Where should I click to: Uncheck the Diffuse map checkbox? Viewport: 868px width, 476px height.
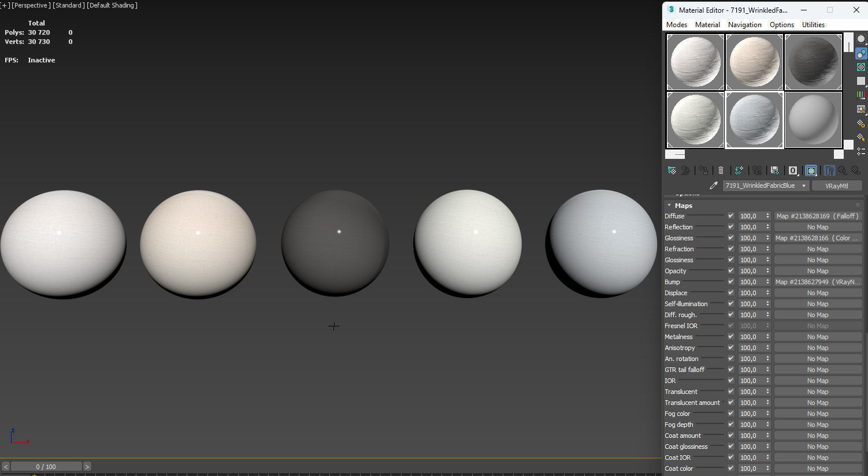[730, 216]
